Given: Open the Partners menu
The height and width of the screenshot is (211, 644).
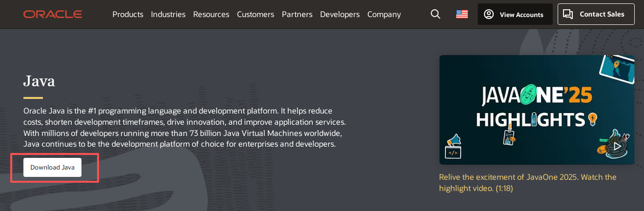Looking at the screenshot, I should (x=297, y=14).
